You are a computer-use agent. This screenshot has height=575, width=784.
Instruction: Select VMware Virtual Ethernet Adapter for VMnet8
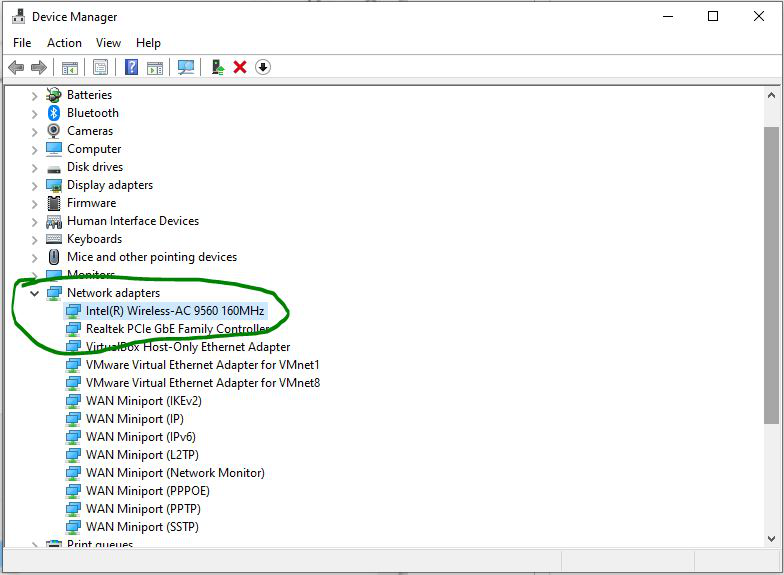click(x=202, y=383)
